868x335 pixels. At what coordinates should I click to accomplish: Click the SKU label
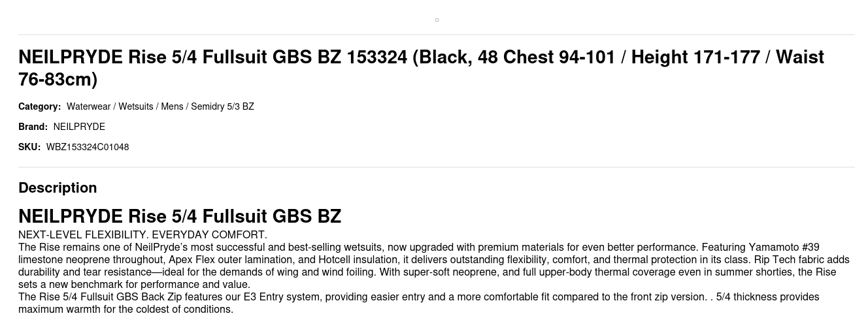[x=29, y=147]
